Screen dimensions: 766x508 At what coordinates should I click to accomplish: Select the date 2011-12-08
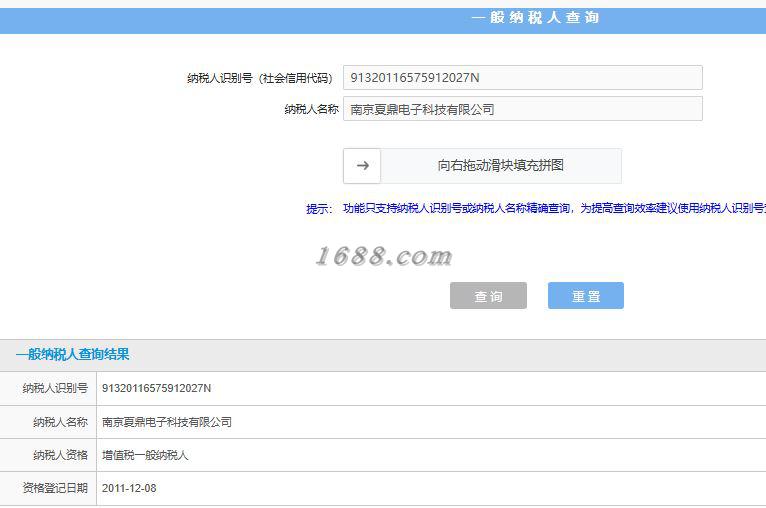tap(129, 488)
